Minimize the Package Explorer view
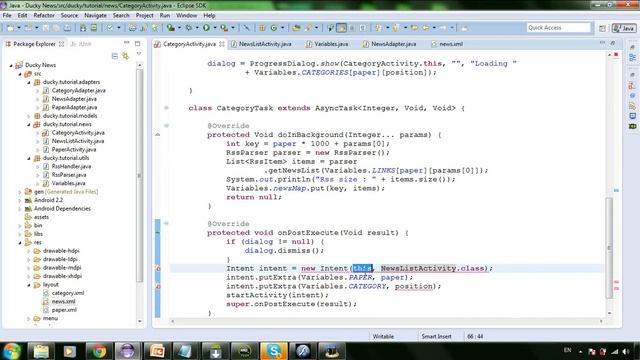640x360 pixels. (127, 43)
